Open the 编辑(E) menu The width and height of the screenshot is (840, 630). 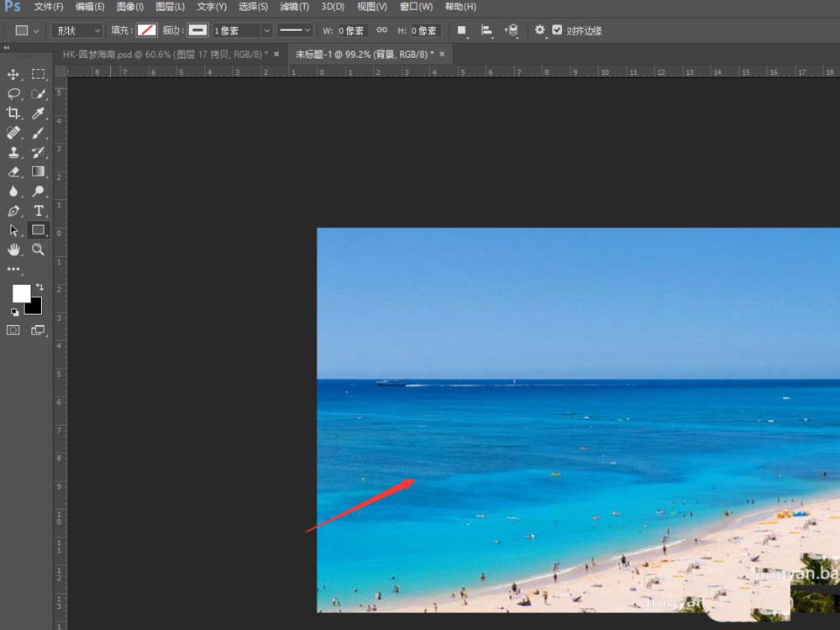90,7
